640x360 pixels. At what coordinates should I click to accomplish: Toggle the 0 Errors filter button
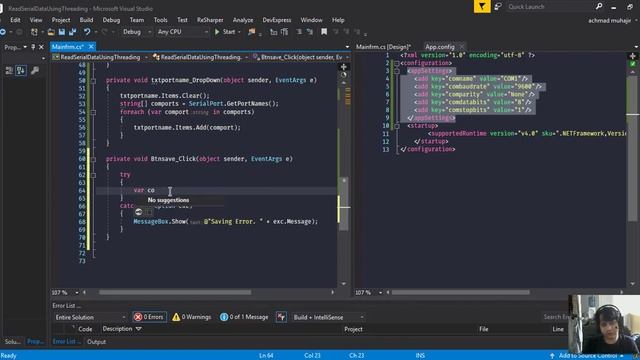149,317
